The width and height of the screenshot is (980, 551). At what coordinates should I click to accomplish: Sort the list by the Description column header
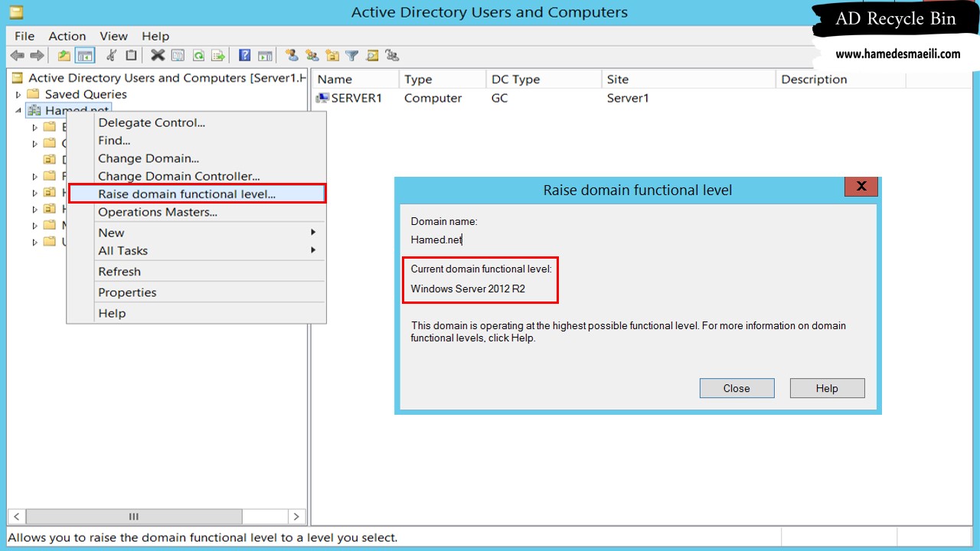[x=841, y=80]
